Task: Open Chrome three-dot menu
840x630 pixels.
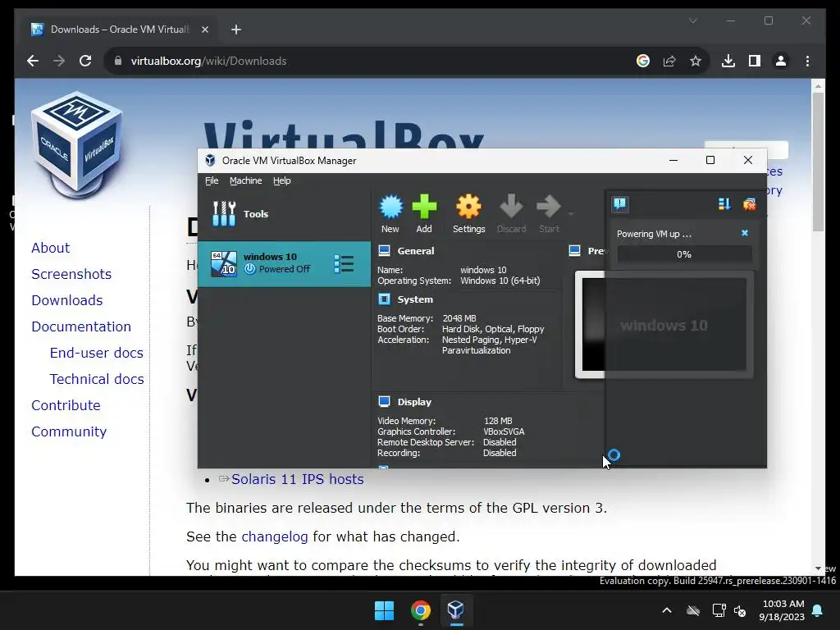Action: point(807,61)
